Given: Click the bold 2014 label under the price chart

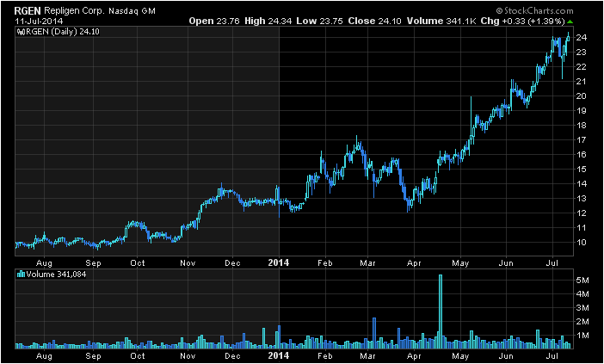Looking at the screenshot, I should click(x=279, y=263).
